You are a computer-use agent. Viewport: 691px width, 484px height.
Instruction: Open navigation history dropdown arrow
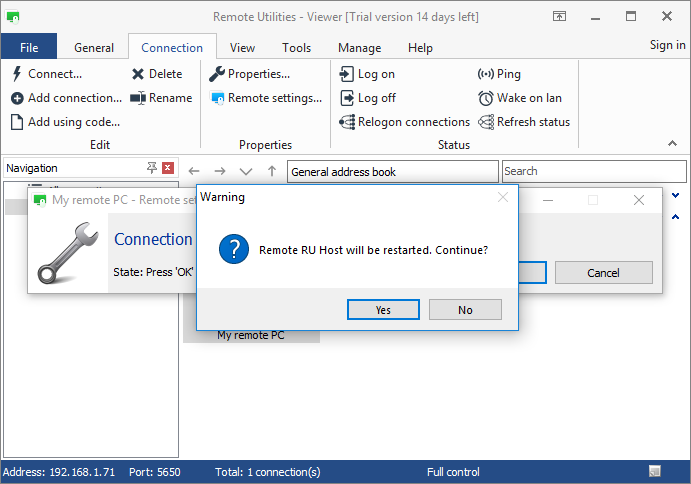pos(246,172)
